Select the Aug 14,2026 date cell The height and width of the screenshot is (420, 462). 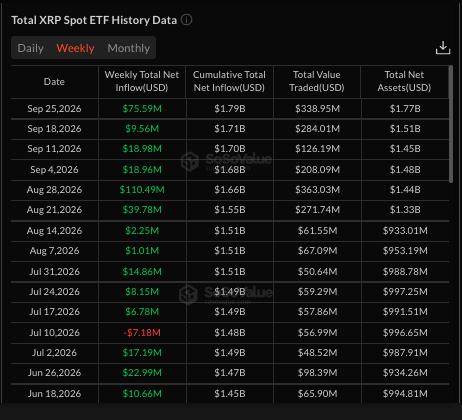tap(54, 231)
